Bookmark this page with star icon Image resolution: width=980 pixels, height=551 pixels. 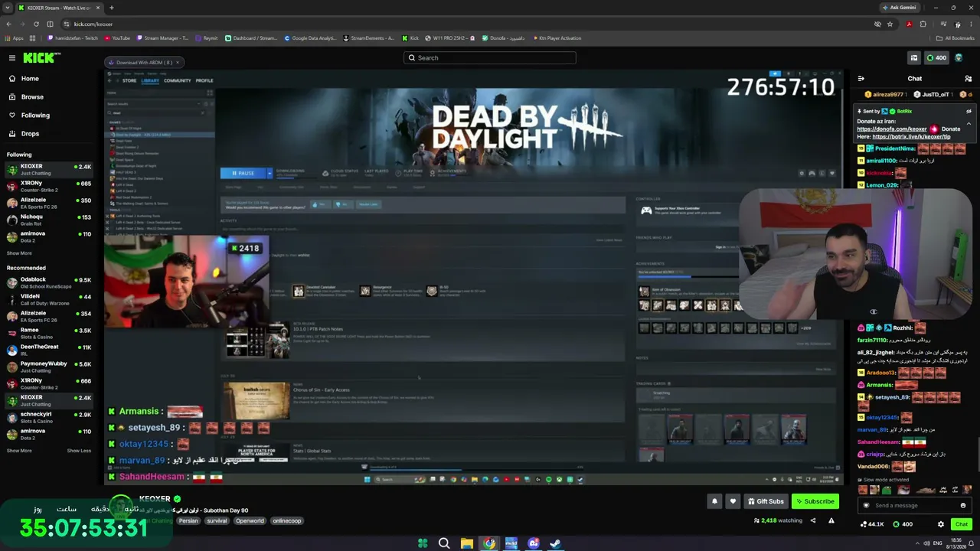pyautogui.click(x=890, y=24)
